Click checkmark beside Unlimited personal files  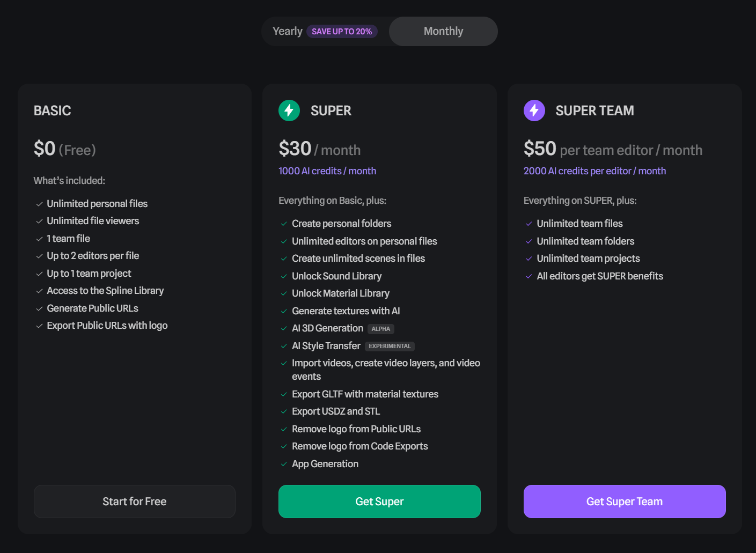(39, 204)
